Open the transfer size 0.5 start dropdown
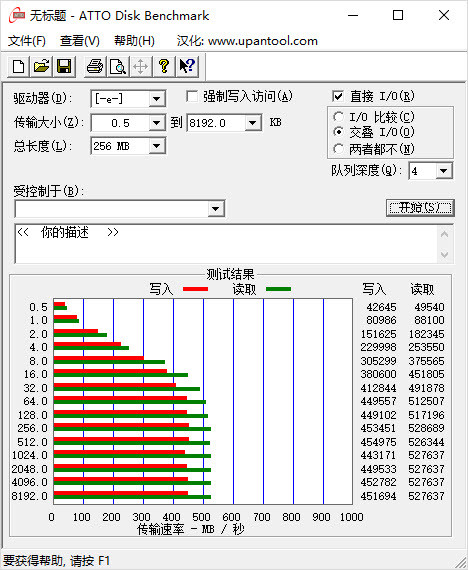This screenshot has width=468, height=570. 157,123
